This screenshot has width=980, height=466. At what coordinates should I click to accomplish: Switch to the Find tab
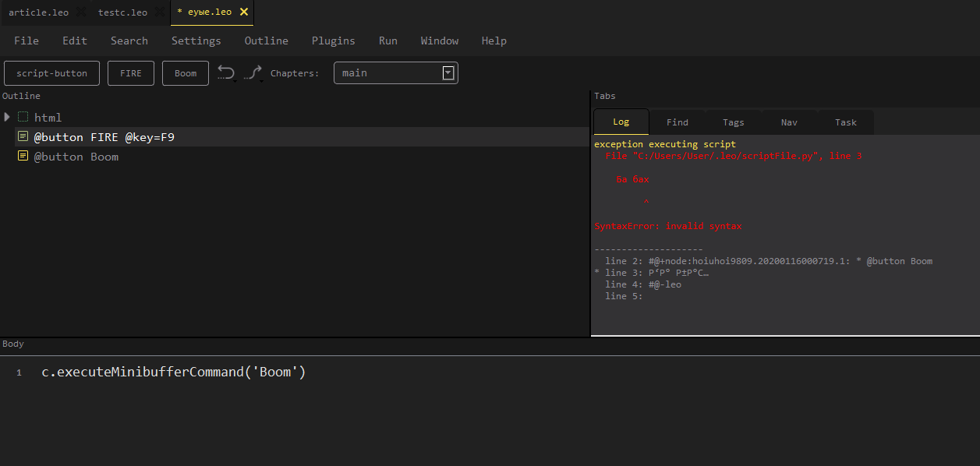pos(677,122)
